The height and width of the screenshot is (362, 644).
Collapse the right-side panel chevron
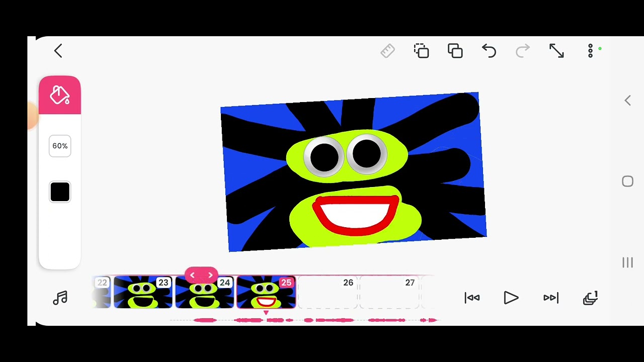point(627,101)
